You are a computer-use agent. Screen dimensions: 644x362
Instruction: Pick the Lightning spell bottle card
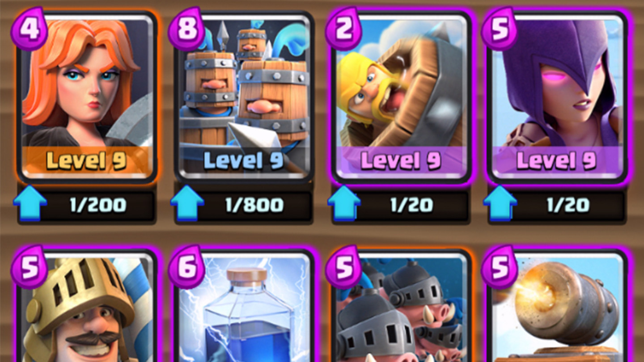tap(244, 306)
